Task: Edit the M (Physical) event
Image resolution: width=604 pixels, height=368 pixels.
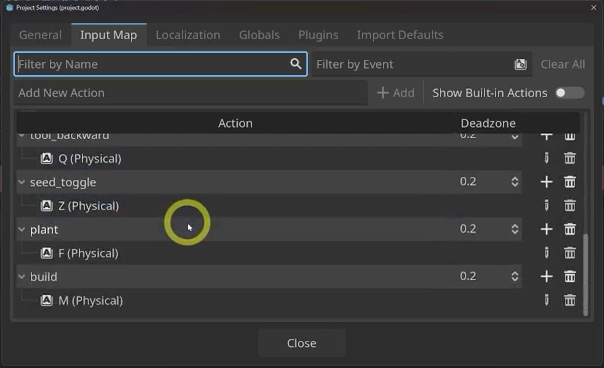Action: point(546,300)
